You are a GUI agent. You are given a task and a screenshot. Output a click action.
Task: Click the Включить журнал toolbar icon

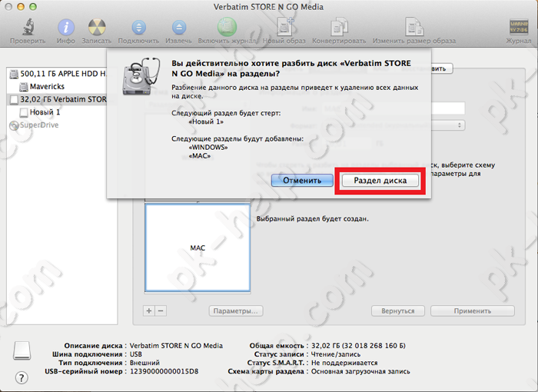point(226,28)
